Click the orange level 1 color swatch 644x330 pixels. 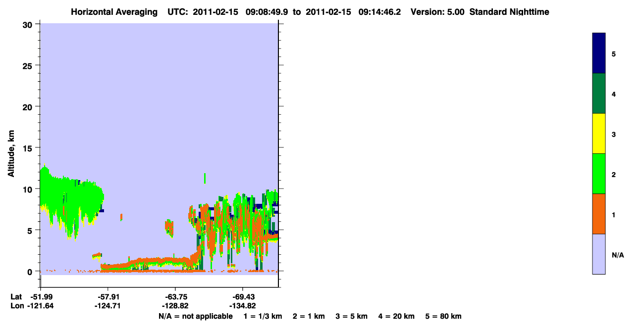599,214
